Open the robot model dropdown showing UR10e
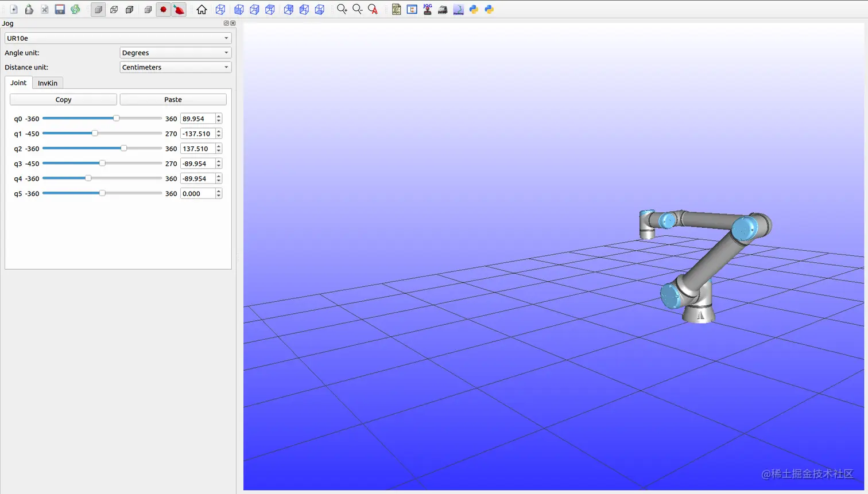This screenshot has height=494, width=868. 118,38
